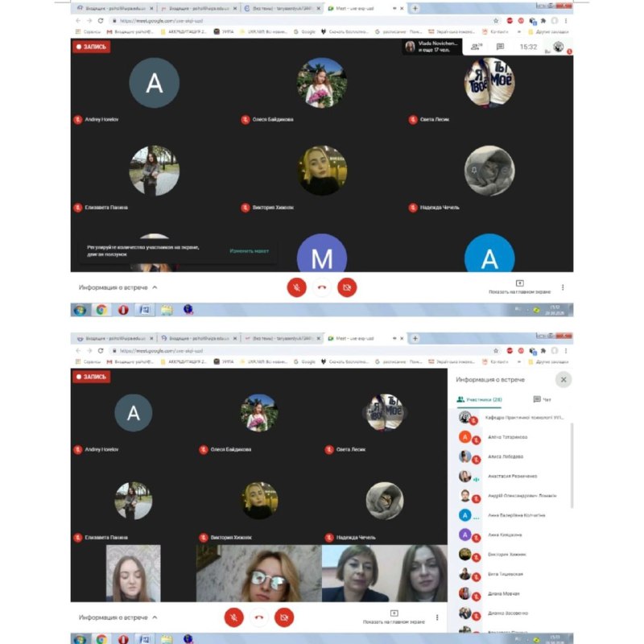The image size is (644, 644).
Task: Open new tab in lower Chrome window
Action: [x=415, y=338]
